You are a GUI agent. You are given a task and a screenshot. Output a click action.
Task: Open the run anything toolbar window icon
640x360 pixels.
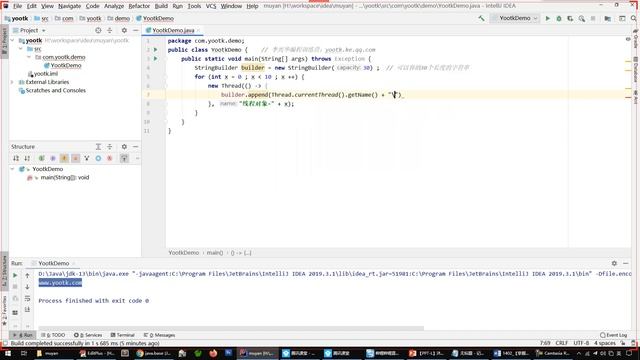622,18
